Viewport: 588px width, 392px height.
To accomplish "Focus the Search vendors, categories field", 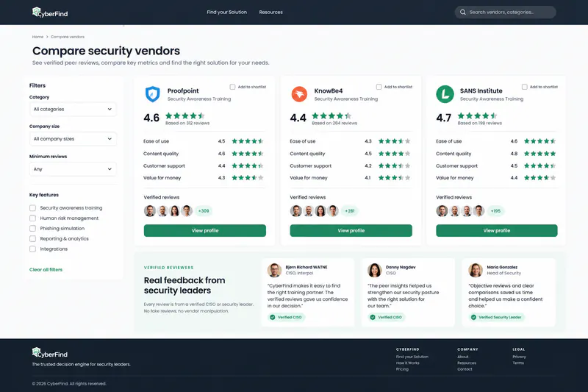I will tap(505, 12).
